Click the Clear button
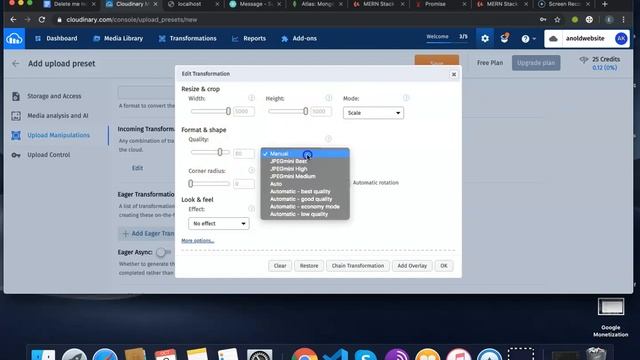 point(280,266)
